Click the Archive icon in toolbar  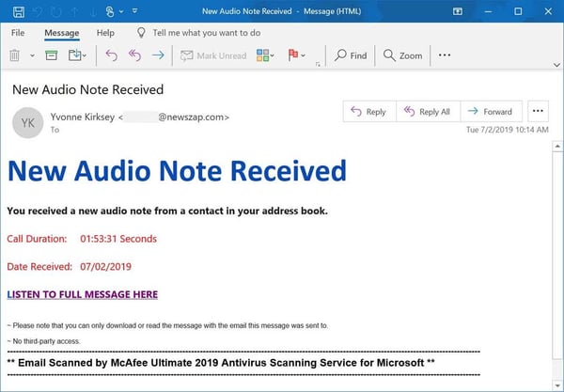point(51,55)
